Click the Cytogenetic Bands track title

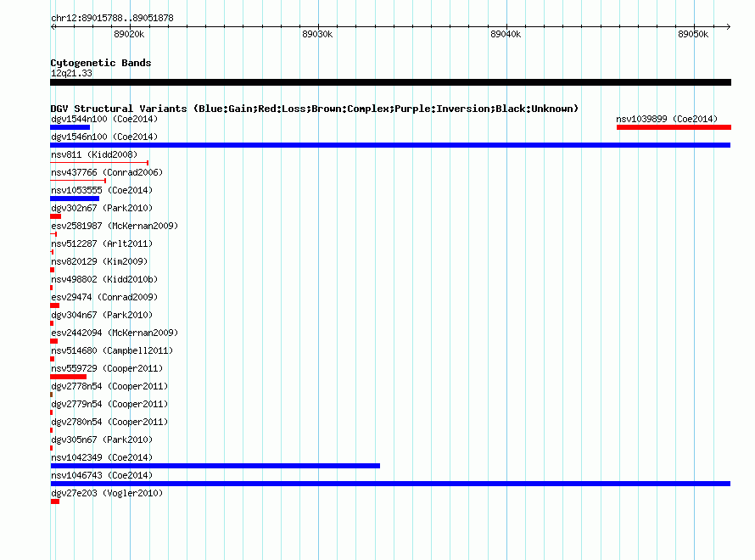tap(101, 63)
